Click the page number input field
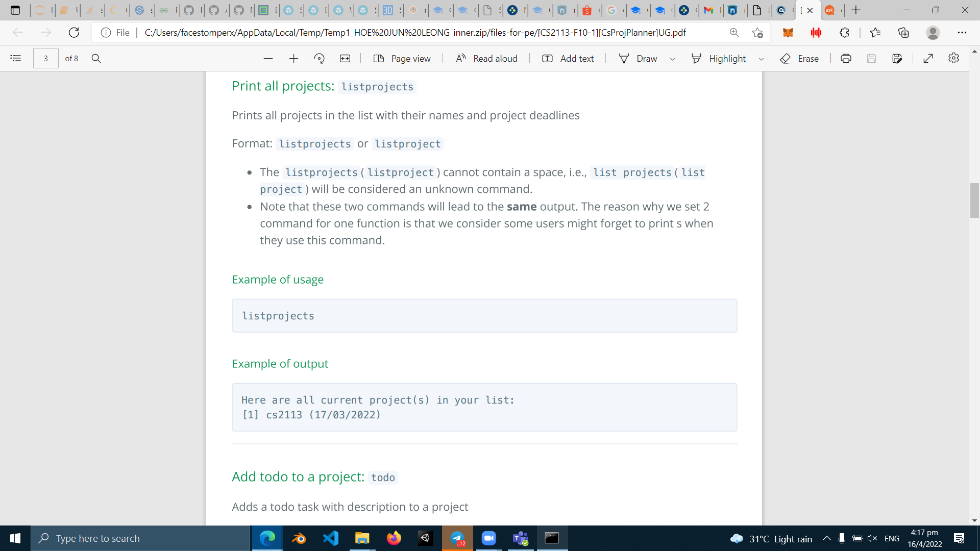This screenshot has width=980, height=551. click(45, 58)
